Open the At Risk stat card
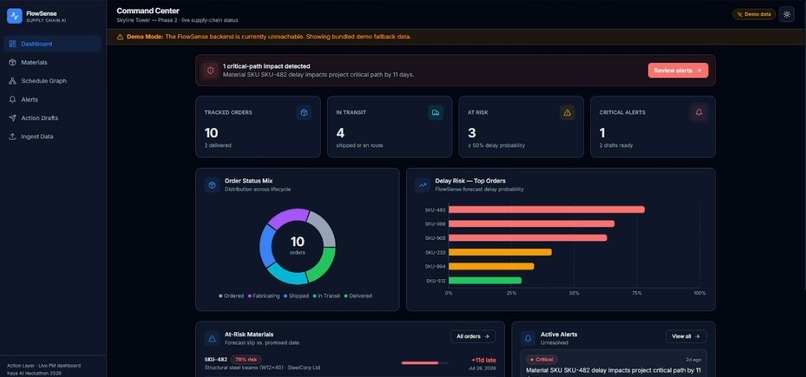The height and width of the screenshot is (377, 806). click(x=521, y=127)
